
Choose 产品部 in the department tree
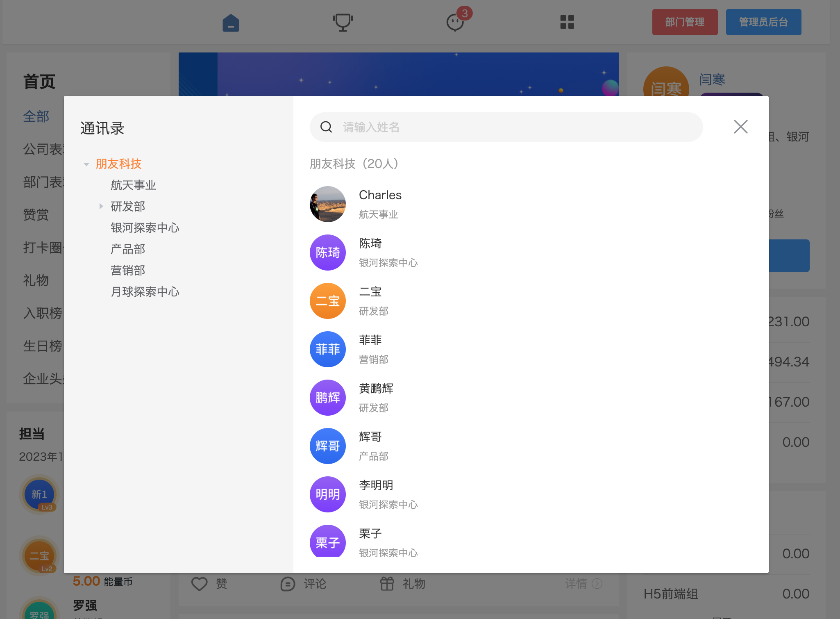(x=127, y=249)
